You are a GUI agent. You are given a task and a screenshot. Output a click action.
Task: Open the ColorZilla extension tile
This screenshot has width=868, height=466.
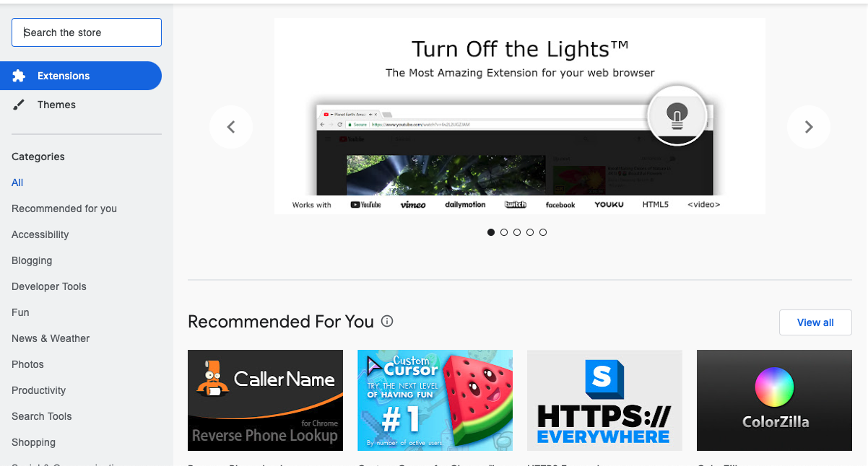[774, 400]
